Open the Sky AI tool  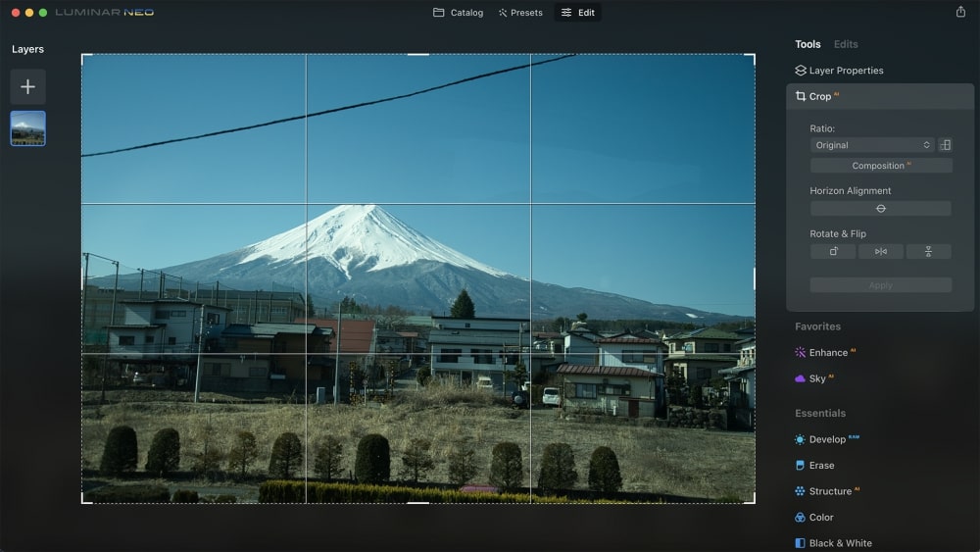point(817,378)
